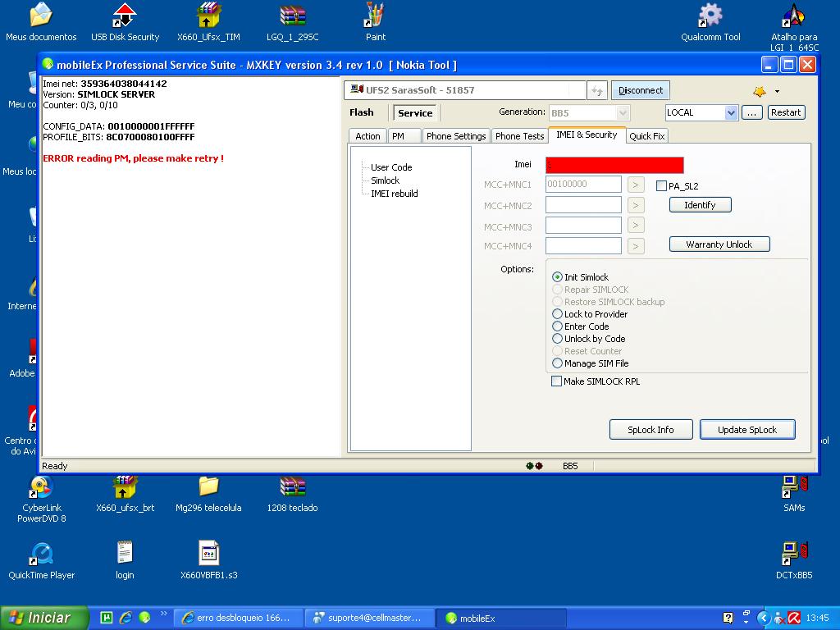The image size is (840, 630).
Task: Click the star favorites icon
Action: tap(760, 91)
